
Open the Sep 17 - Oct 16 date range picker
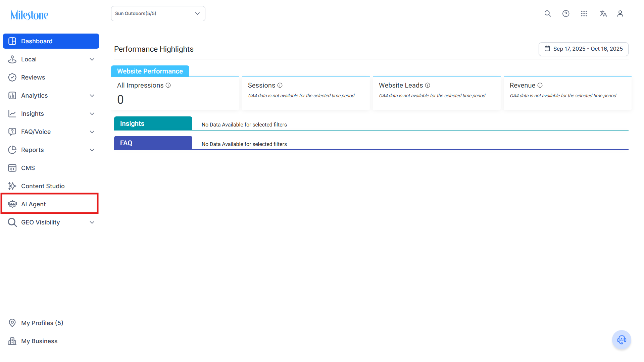click(x=584, y=49)
